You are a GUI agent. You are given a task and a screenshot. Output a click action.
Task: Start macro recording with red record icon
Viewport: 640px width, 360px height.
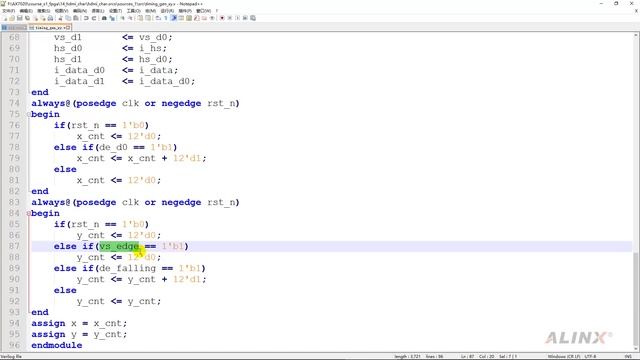(222, 18)
